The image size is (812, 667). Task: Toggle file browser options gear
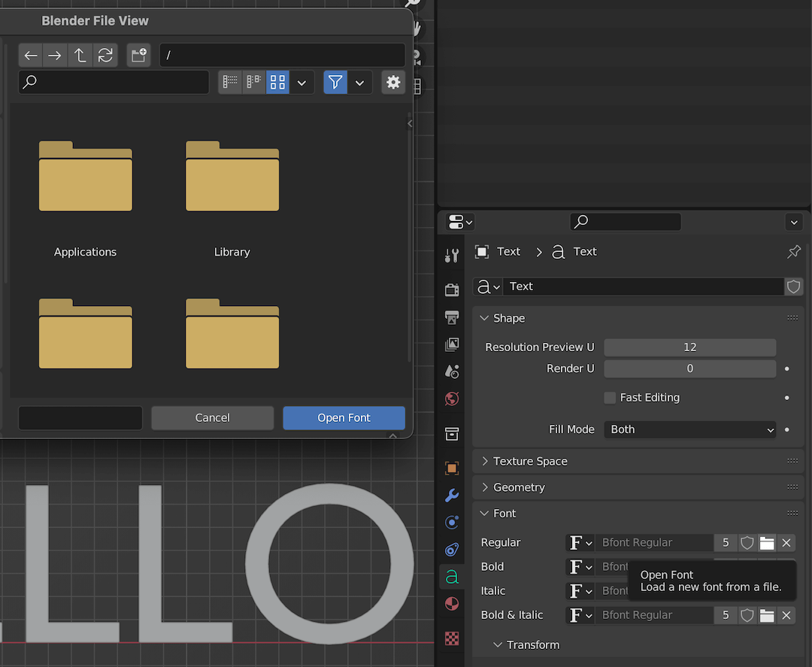pyautogui.click(x=392, y=82)
